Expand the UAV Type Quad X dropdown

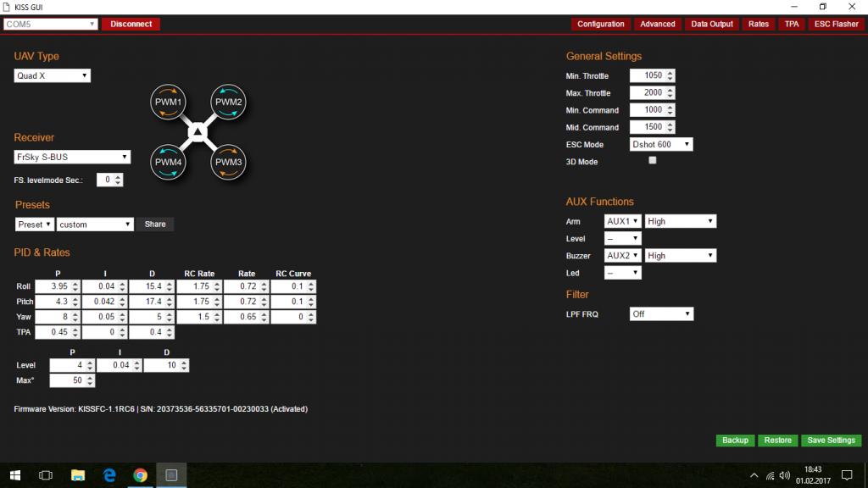53,75
